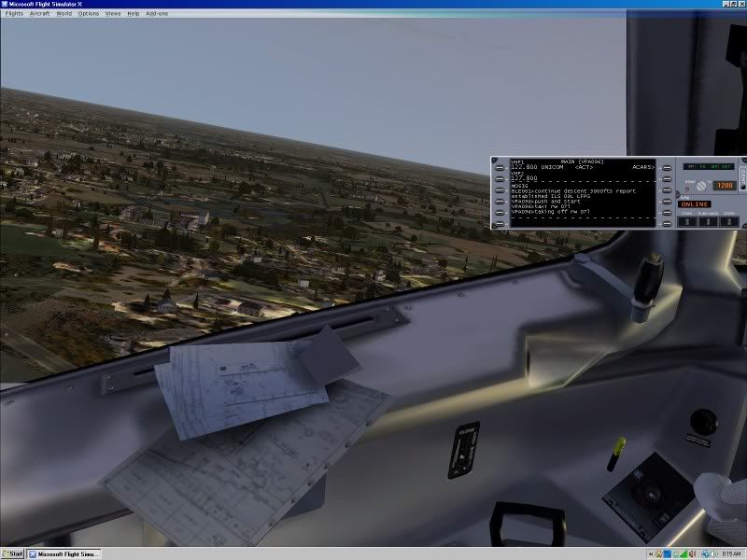This screenshot has width=747, height=560.
Task: Click the 1200 squawk code display
Action: coord(724,186)
